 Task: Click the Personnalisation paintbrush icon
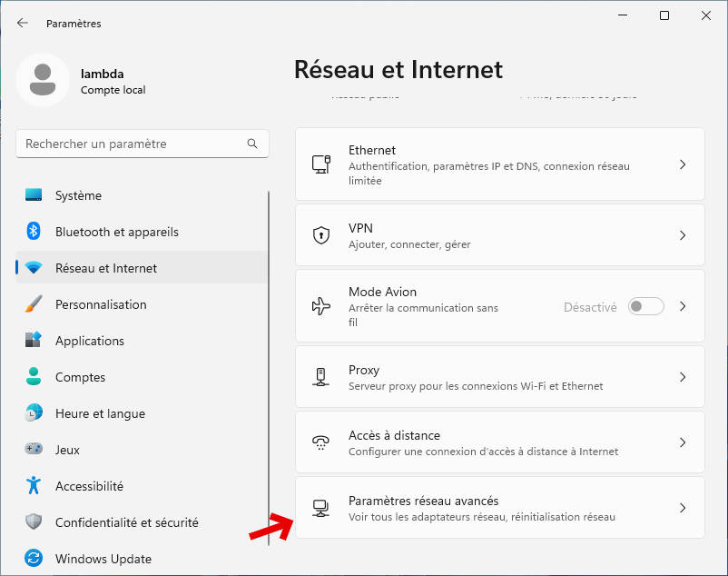click(x=34, y=304)
